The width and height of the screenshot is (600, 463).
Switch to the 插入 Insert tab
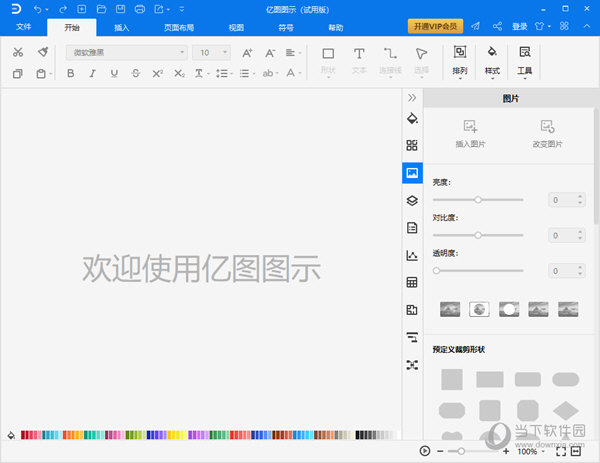(122, 28)
